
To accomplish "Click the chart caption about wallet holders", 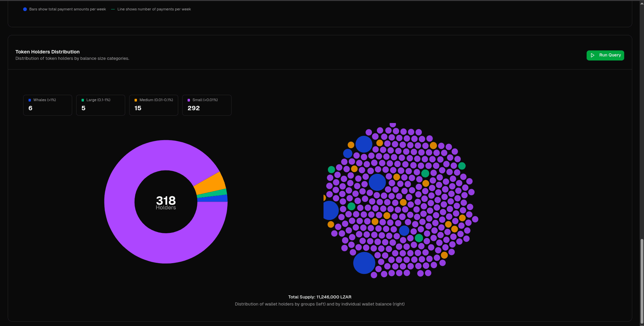I will click(320, 304).
